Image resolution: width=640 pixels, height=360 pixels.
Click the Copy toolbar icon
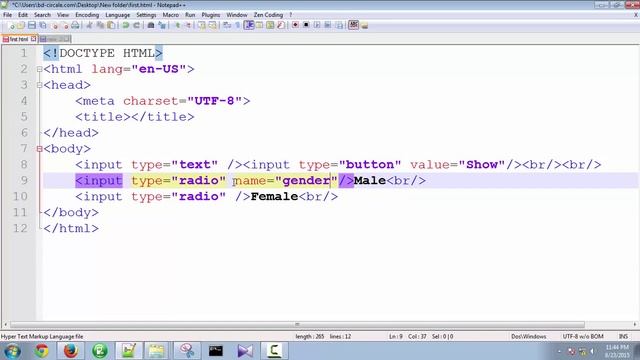click(100, 25)
